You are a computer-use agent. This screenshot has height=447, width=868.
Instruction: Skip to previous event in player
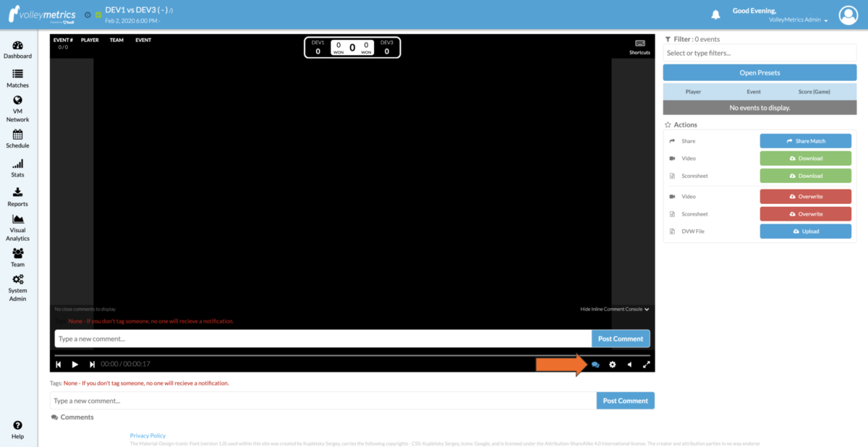(59, 364)
